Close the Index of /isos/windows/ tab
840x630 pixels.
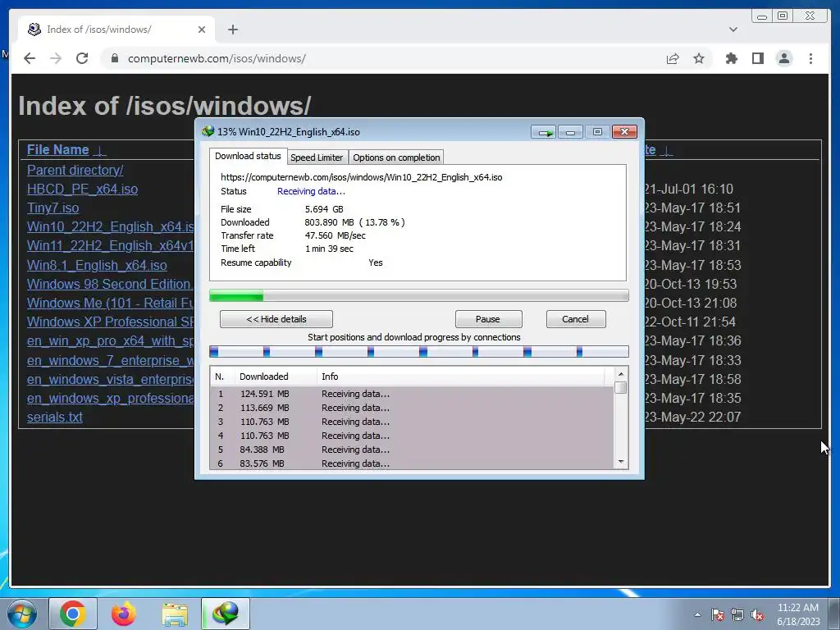pyautogui.click(x=202, y=30)
